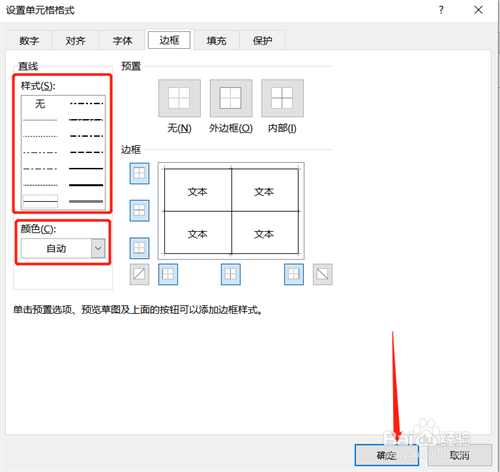Toggle the diagonal-up border button
Screen dimensions: 500x472
(139, 274)
